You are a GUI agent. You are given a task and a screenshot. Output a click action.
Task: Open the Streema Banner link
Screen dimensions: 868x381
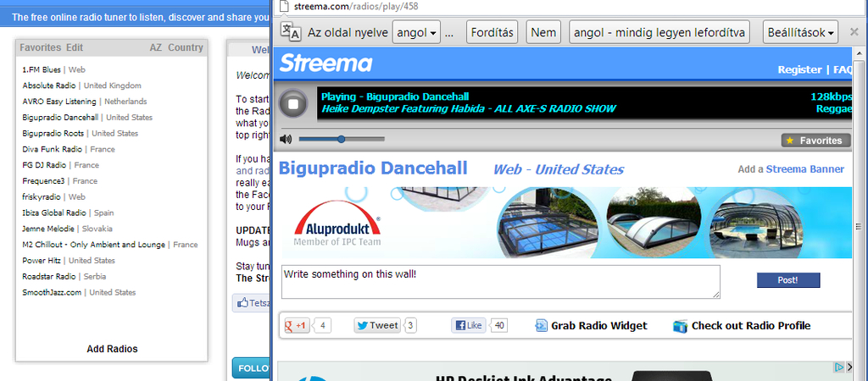point(805,169)
